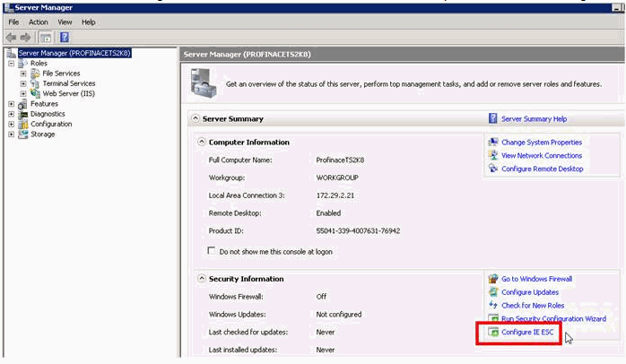Select the Web Server (IIS) icon
This screenshot has height=364, width=626.
pyautogui.click(x=36, y=93)
